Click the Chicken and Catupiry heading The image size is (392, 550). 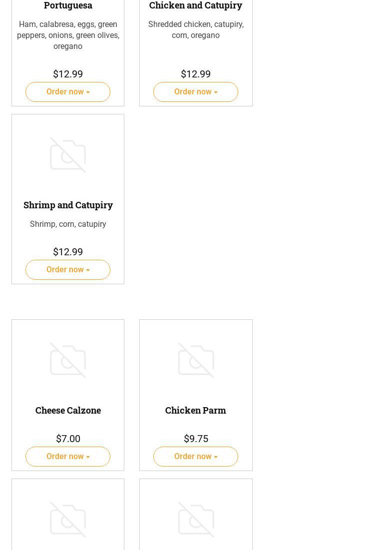[x=196, y=5]
